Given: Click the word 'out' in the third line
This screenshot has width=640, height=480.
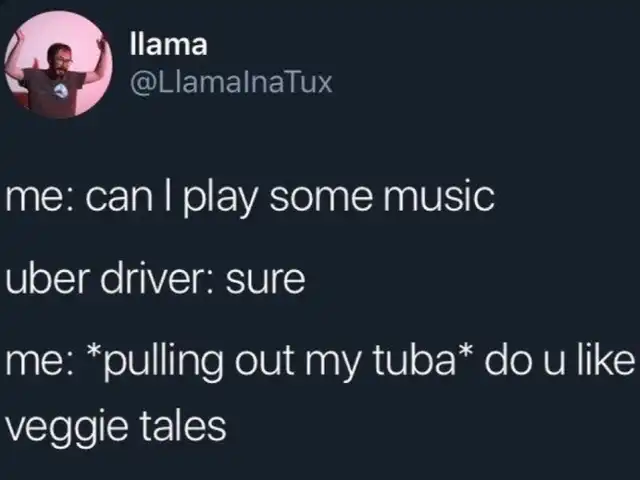Looking at the screenshot, I should coord(264,362).
